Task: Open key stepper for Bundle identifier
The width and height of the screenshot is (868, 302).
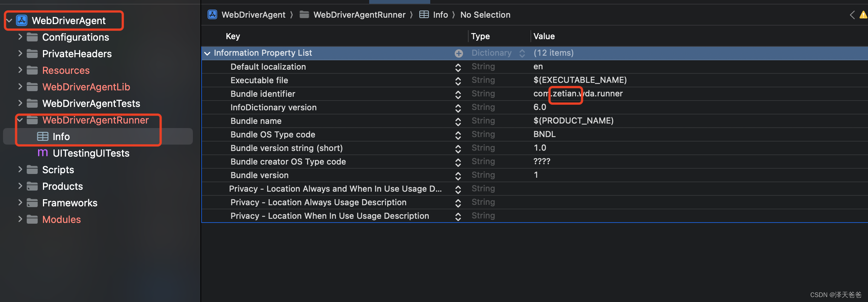Action: (458, 95)
